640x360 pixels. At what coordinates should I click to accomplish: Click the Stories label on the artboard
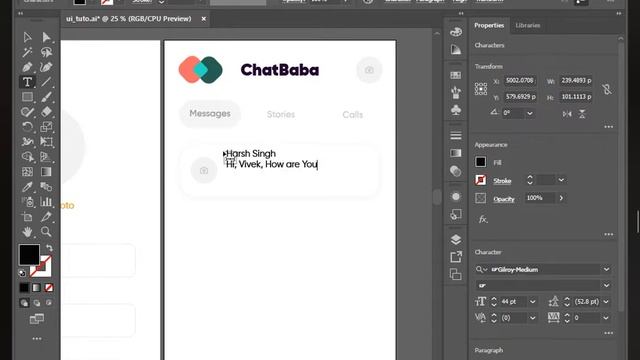tap(281, 114)
